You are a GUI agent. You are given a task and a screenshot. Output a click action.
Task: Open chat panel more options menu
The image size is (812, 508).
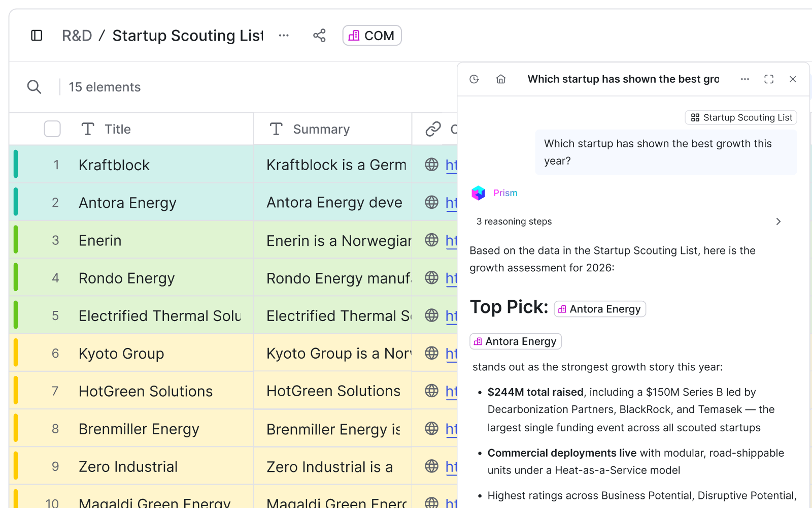(x=745, y=79)
